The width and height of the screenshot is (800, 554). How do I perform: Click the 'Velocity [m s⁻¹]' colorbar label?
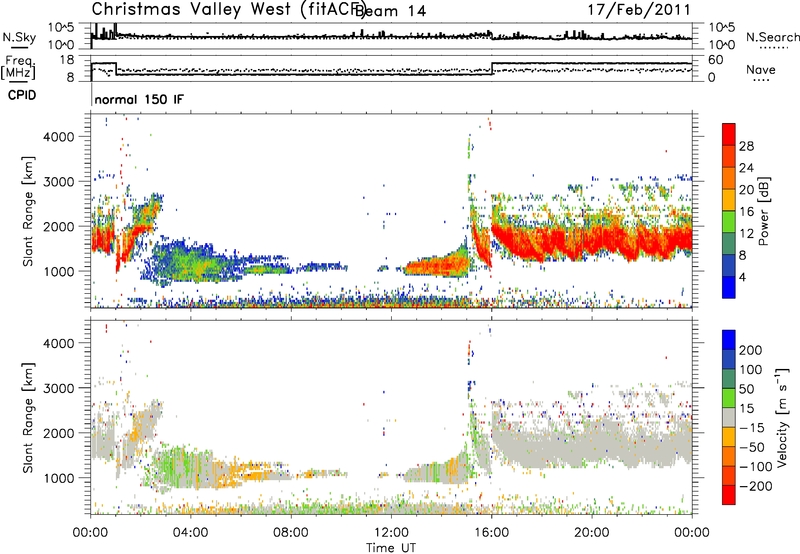pos(782,417)
